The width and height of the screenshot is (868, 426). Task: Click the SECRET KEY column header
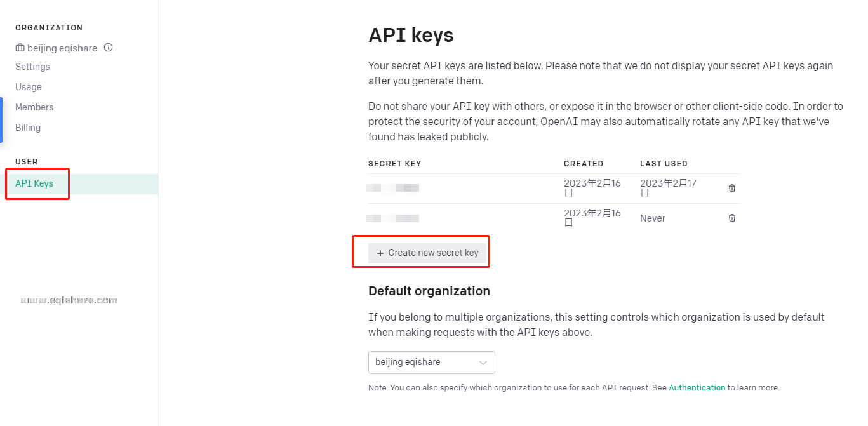(394, 163)
